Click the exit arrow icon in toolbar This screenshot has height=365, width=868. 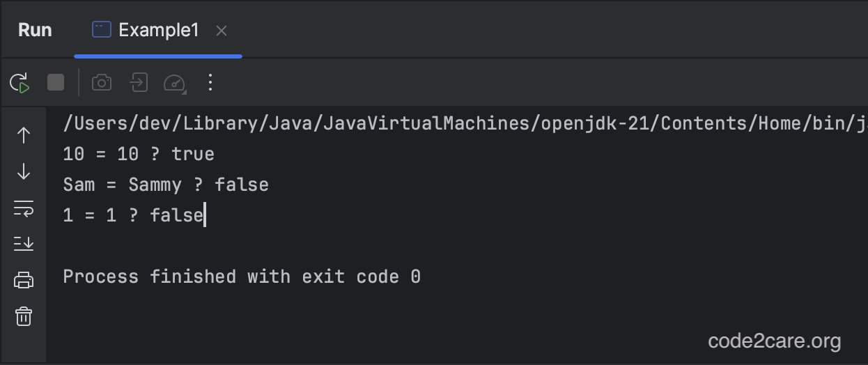(x=139, y=83)
